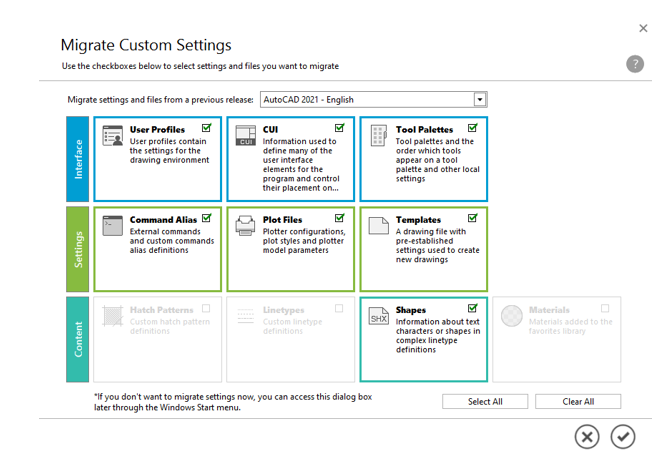Open help with the question mark icon
Viewport: 662px width, 463px height.
pos(635,64)
